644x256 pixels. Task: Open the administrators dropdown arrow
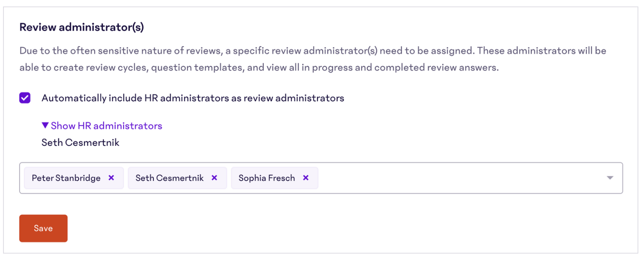coord(610,178)
